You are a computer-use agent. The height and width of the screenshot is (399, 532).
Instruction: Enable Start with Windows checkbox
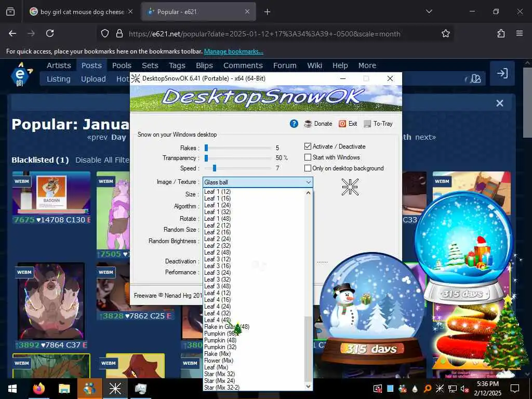(x=308, y=157)
